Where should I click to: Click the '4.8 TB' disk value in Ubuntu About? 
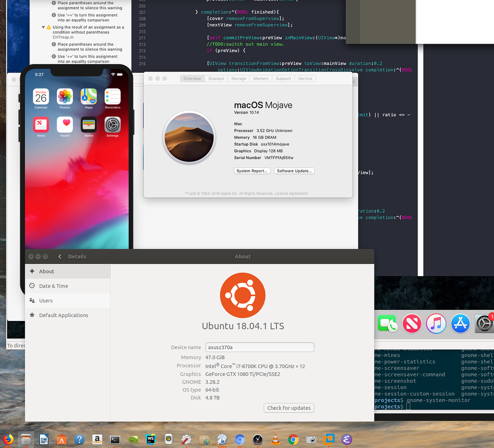pyautogui.click(x=212, y=398)
